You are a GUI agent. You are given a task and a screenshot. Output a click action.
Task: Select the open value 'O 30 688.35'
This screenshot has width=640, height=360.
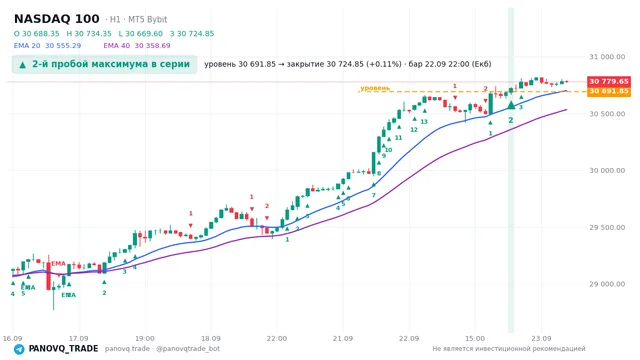click(x=36, y=33)
